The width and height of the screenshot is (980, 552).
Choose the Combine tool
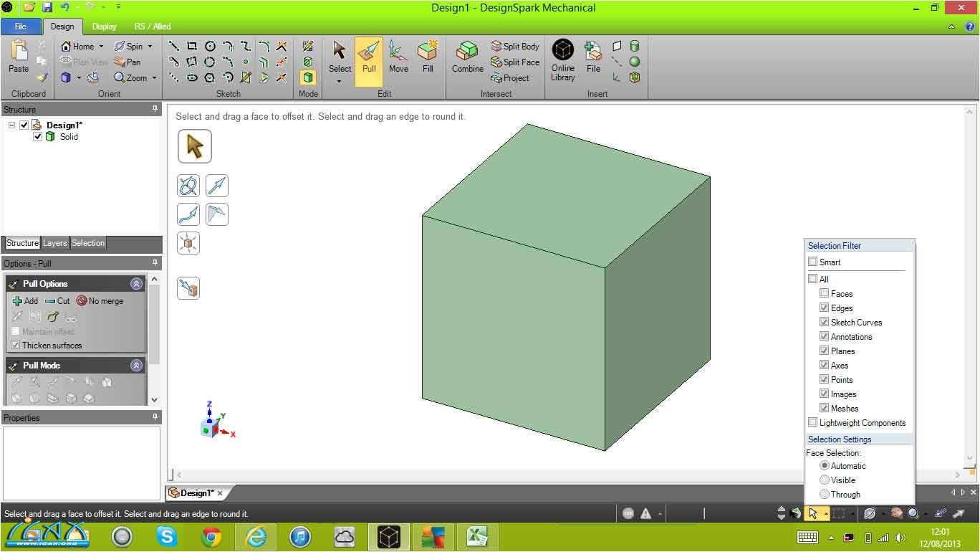(x=467, y=57)
